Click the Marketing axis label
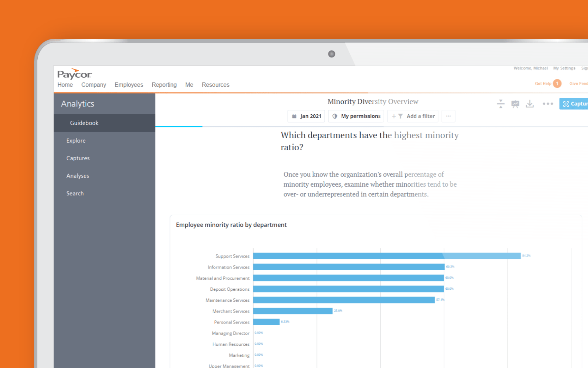Screen dimensions: 588x368 [x=239, y=355]
